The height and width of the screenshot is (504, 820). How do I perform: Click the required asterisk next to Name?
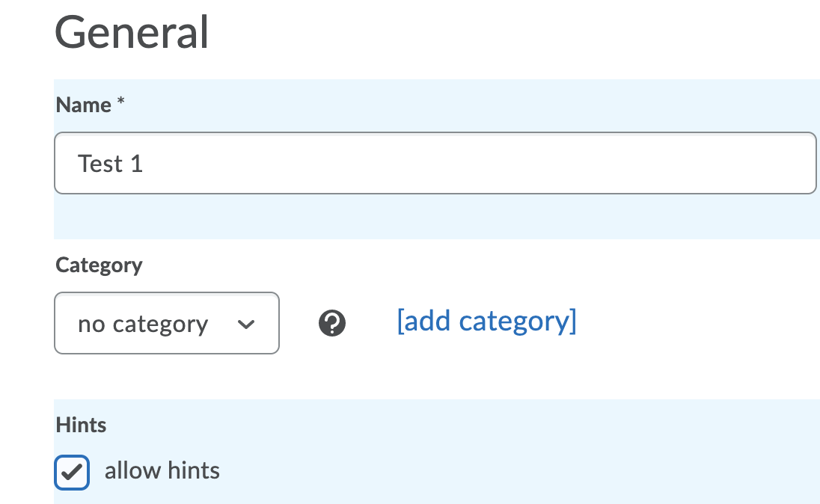pyautogui.click(x=120, y=104)
